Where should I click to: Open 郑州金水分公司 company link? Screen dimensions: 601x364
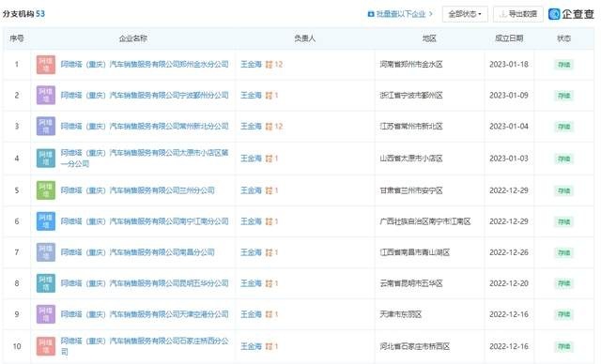pyautogui.click(x=145, y=65)
